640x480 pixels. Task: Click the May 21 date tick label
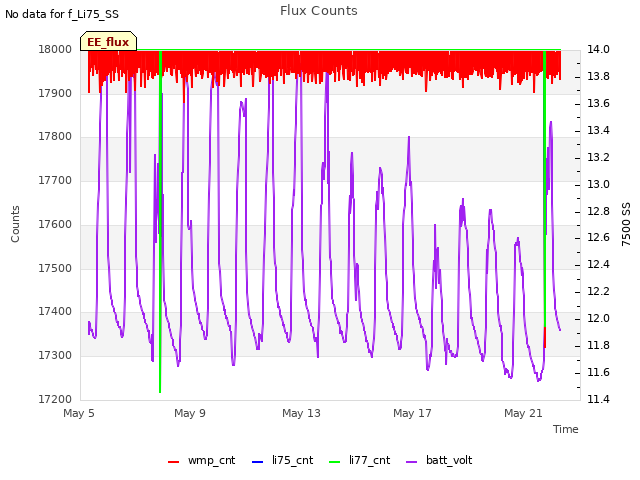[x=523, y=413]
